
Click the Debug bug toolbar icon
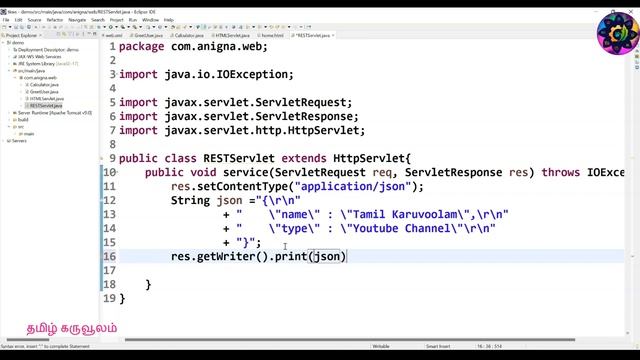click(x=99, y=27)
